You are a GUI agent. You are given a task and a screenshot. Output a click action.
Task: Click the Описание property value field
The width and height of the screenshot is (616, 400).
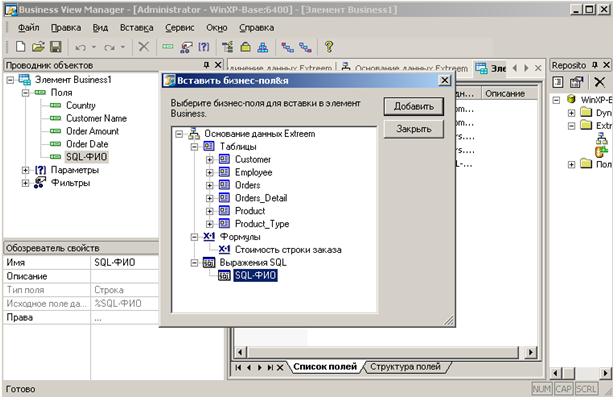click(125, 276)
